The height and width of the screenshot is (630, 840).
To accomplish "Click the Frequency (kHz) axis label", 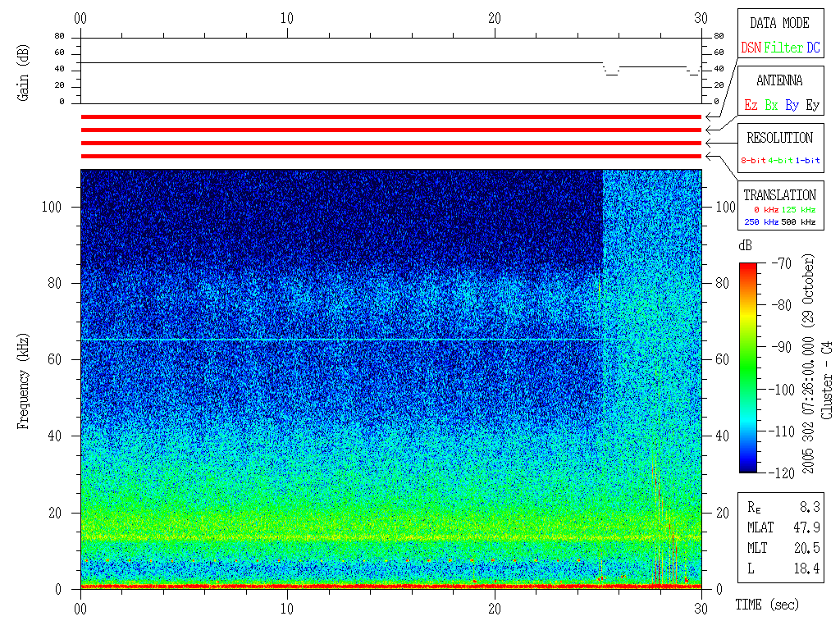I will click(22, 381).
